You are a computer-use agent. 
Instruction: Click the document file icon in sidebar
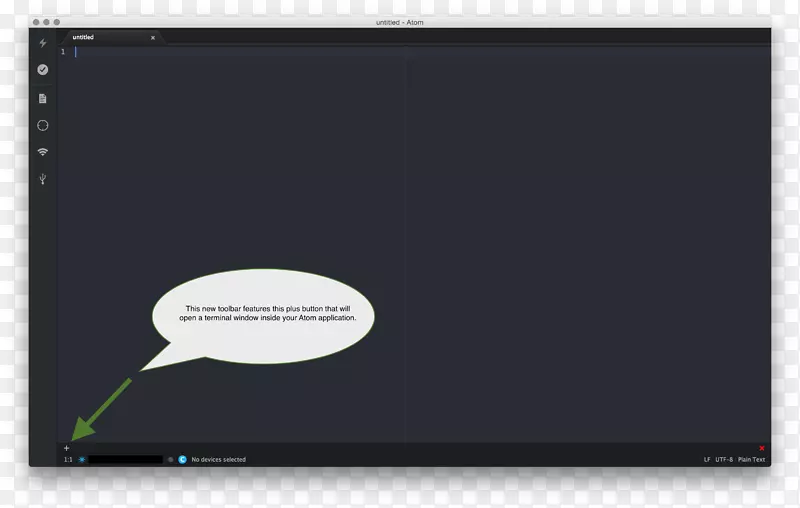click(x=43, y=98)
